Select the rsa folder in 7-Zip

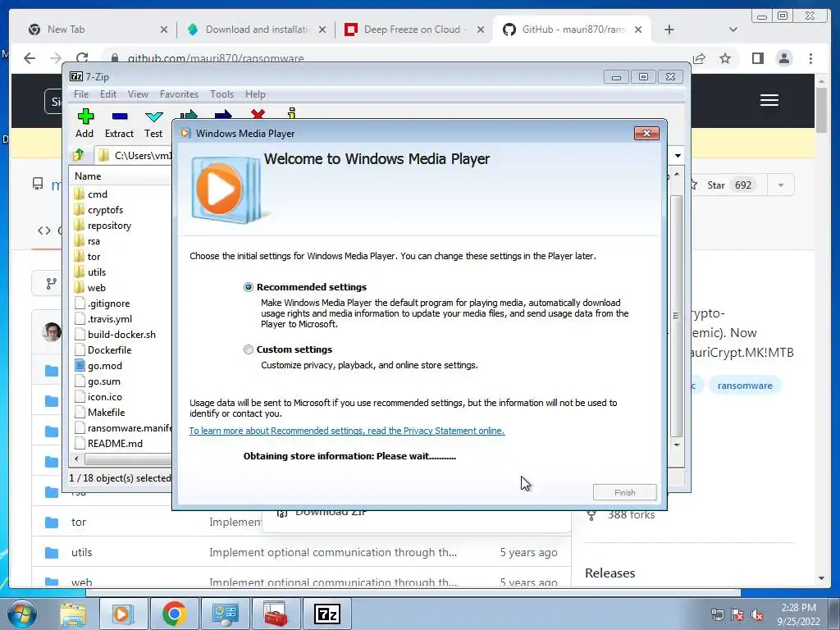(x=94, y=240)
